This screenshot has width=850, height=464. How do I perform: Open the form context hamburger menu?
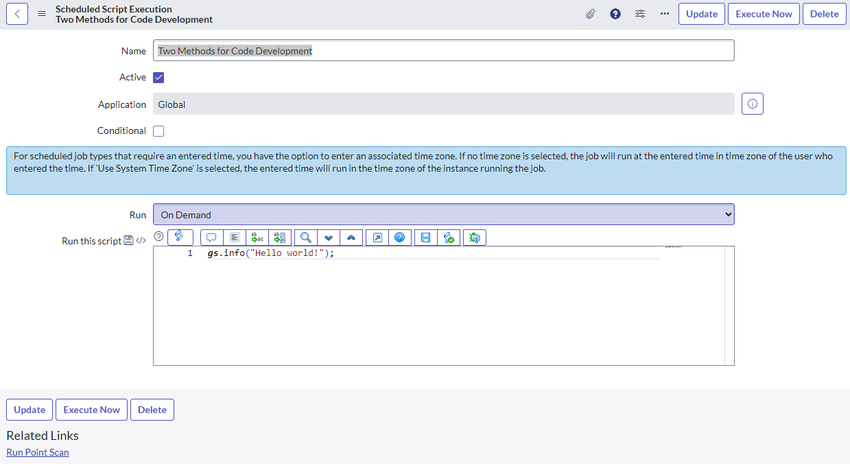coord(42,14)
